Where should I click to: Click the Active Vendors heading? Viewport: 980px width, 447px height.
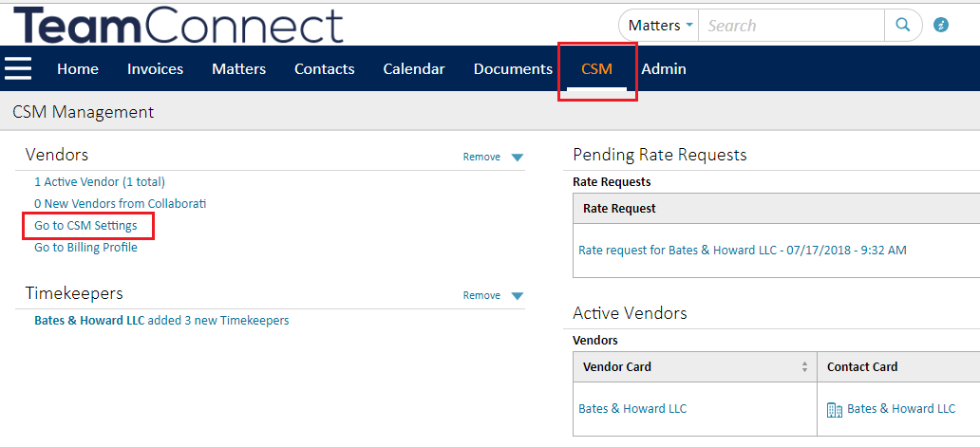pos(630,313)
